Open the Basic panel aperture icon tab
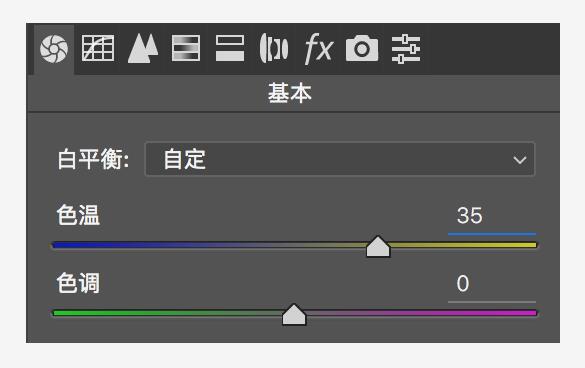 [54, 49]
